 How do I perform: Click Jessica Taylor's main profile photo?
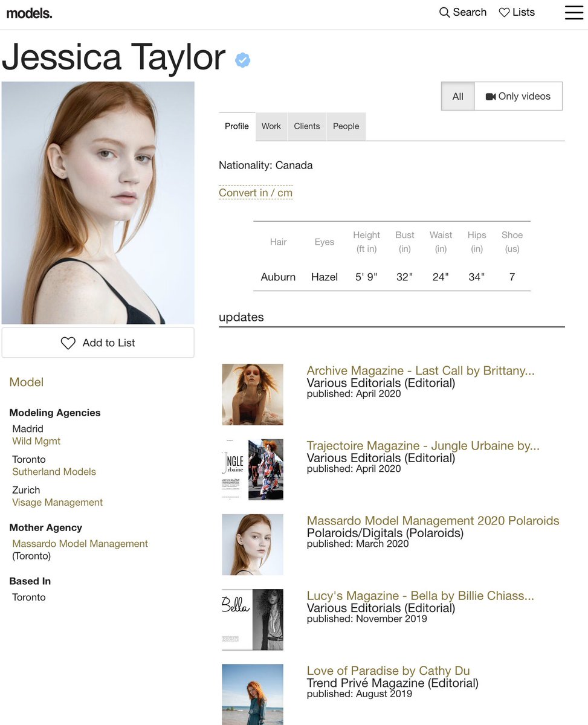98,203
